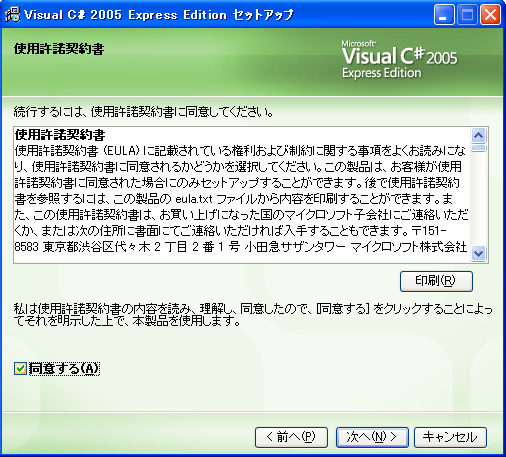Click the bold 使用許諾契約書 heading in text box
The image size is (506, 457).
60,135
